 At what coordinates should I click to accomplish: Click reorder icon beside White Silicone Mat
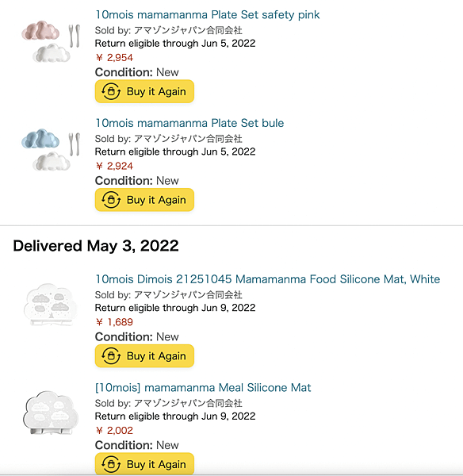111,355
